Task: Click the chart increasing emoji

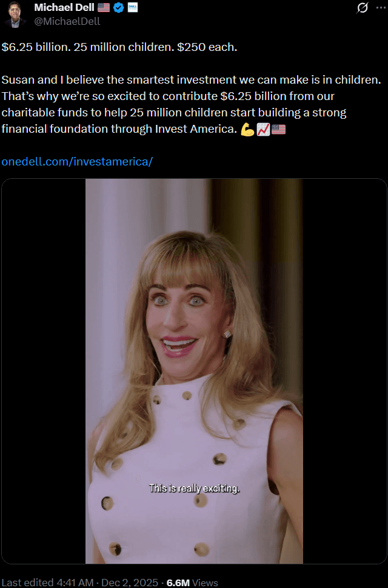Action: 263,129
